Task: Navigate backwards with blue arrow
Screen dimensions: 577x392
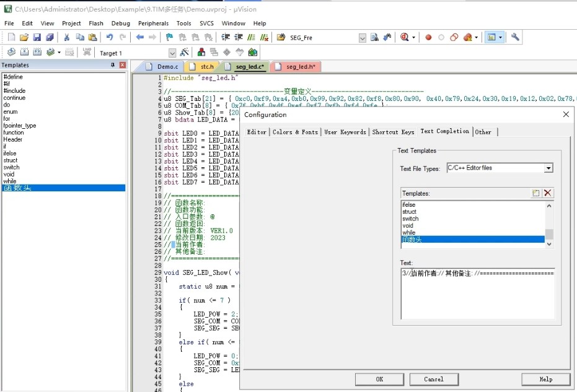Action: tap(140, 37)
